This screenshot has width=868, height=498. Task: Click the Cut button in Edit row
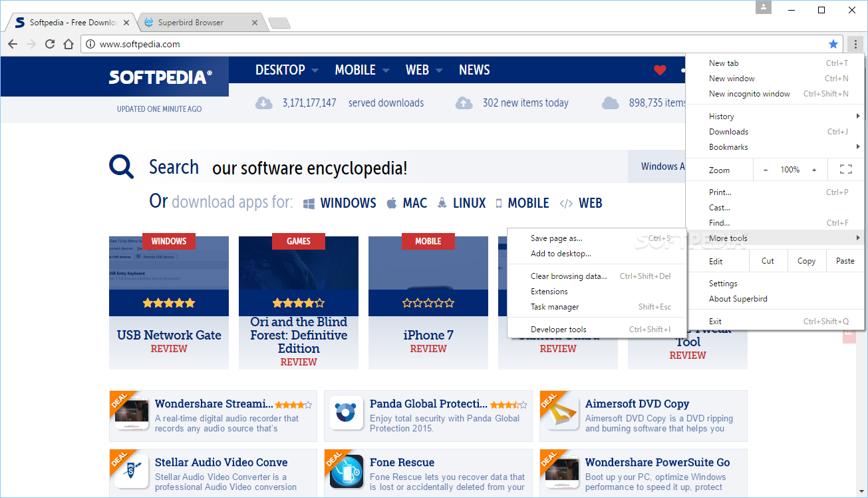tap(768, 260)
